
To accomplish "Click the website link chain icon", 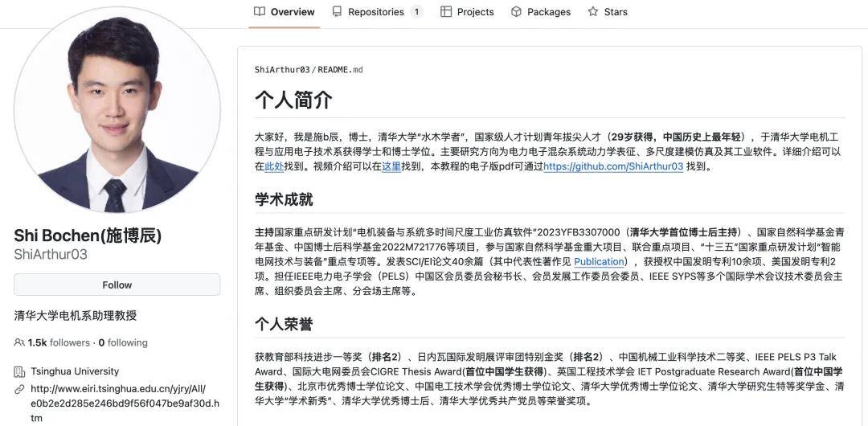I will click(19, 389).
